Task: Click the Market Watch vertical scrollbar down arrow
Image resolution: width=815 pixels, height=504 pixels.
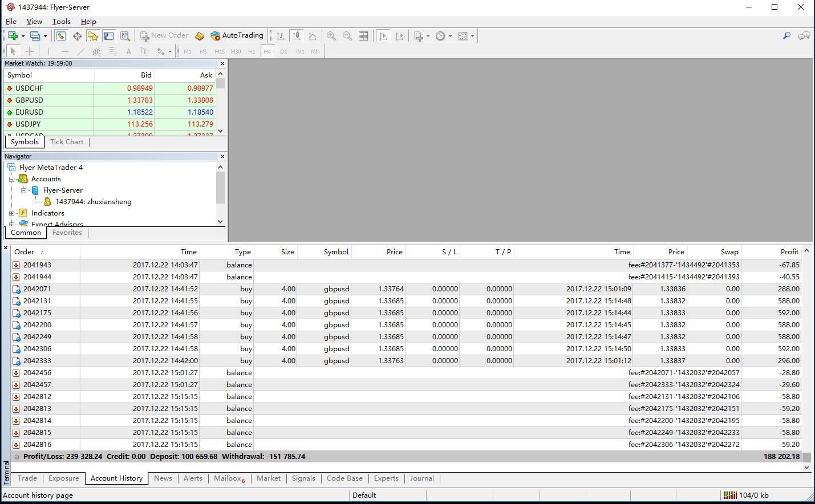Action: tap(221, 131)
